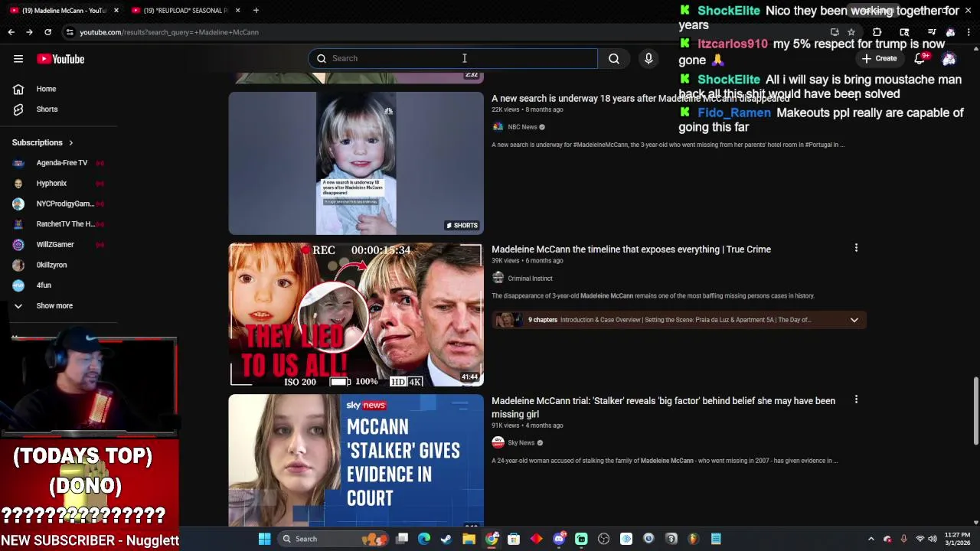Open the taskbar clock and date
This screenshot has height=551, width=980.
click(x=957, y=539)
